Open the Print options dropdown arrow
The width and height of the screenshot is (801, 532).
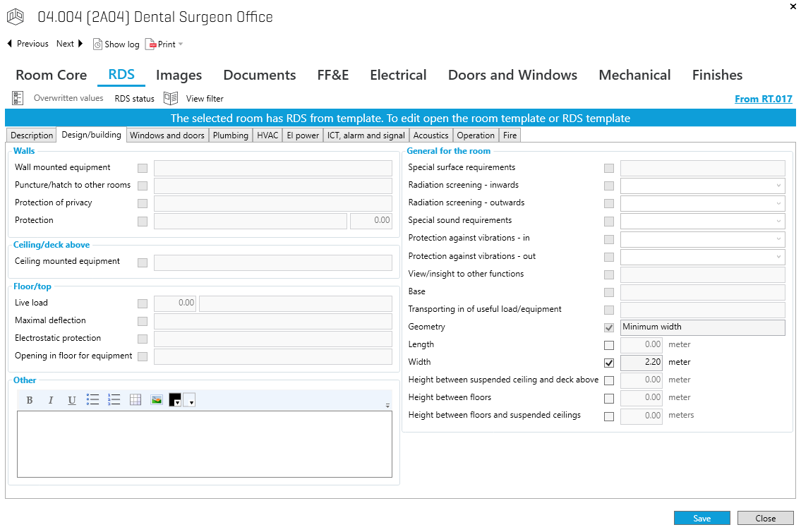tap(181, 44)
